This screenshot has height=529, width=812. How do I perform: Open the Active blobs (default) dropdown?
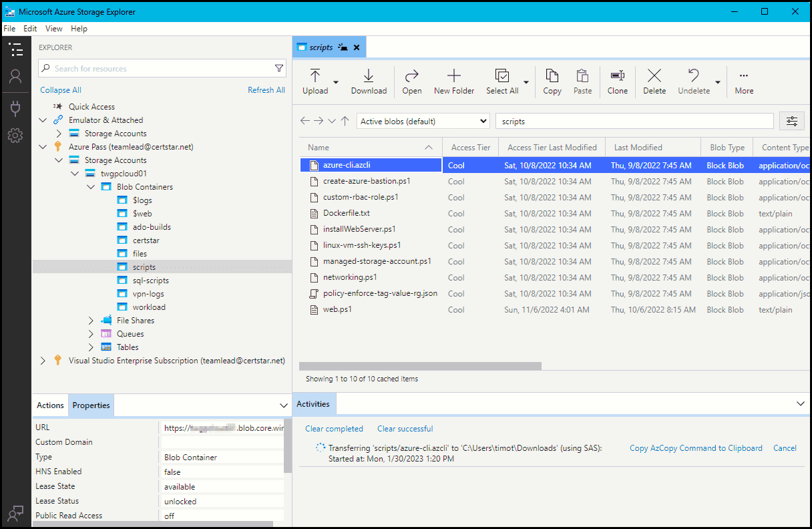click(x=423, y=121)
